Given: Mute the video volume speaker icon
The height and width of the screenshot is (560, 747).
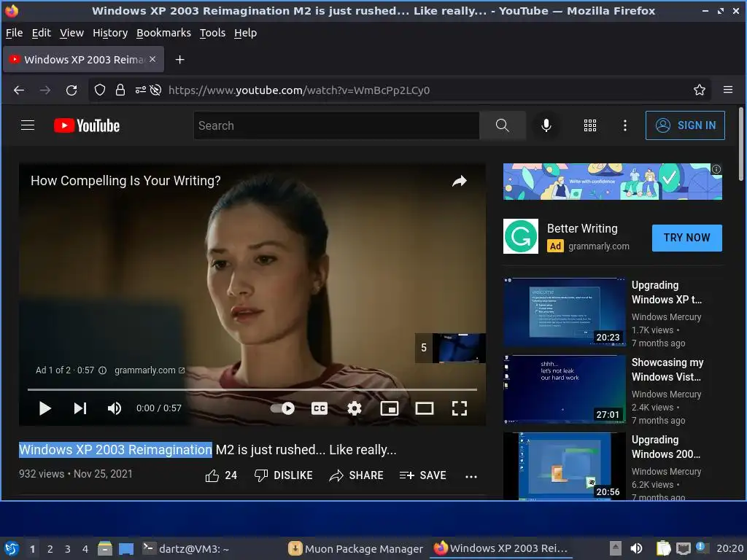Looking at the screenshot, I should [115, 408].
